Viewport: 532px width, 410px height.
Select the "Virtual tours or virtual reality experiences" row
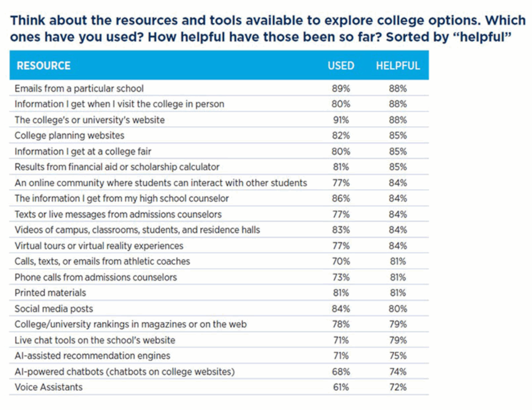[x=99, y=245]
